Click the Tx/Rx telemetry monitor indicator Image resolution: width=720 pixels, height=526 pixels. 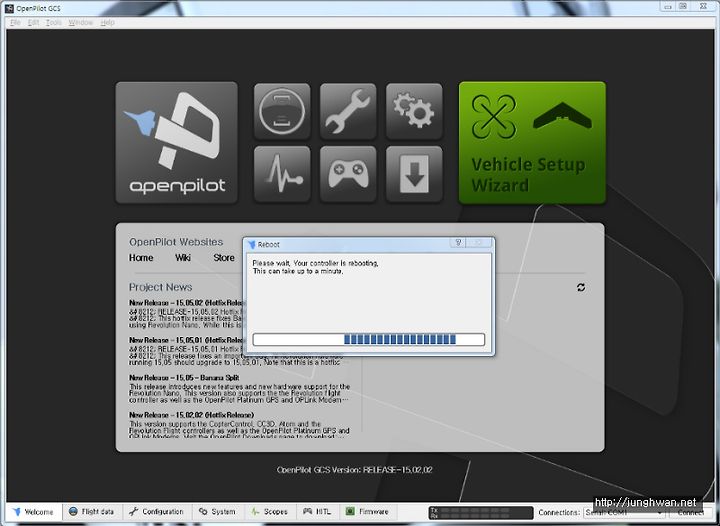point(481,513)
